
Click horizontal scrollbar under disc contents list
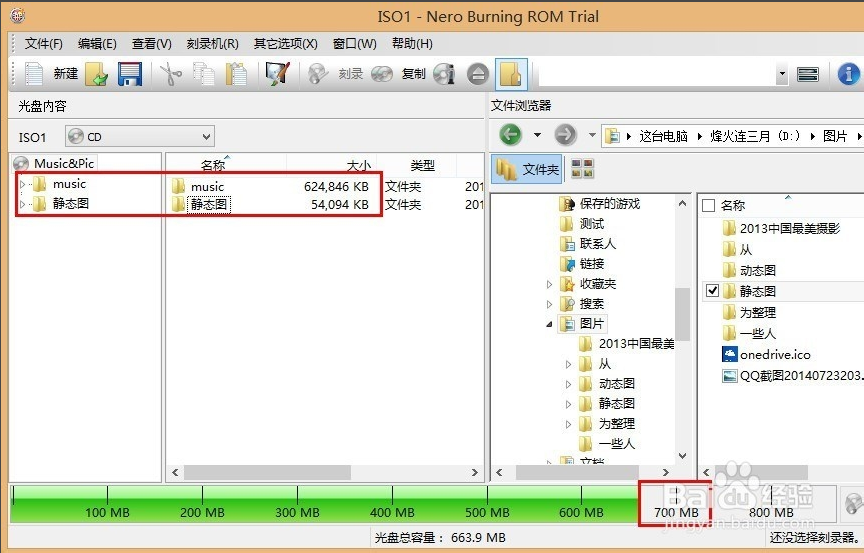coord(267,473)
